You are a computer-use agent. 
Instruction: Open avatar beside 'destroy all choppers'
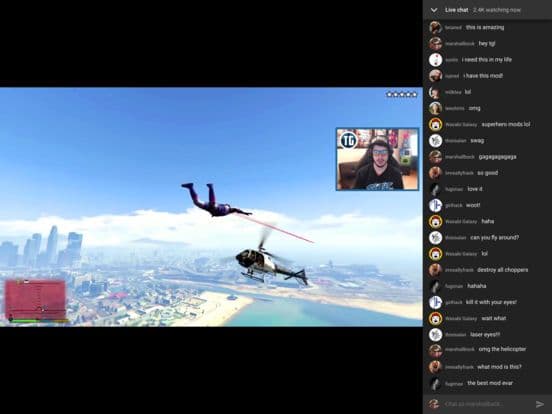pyautogui.click(x=435, y=270)
